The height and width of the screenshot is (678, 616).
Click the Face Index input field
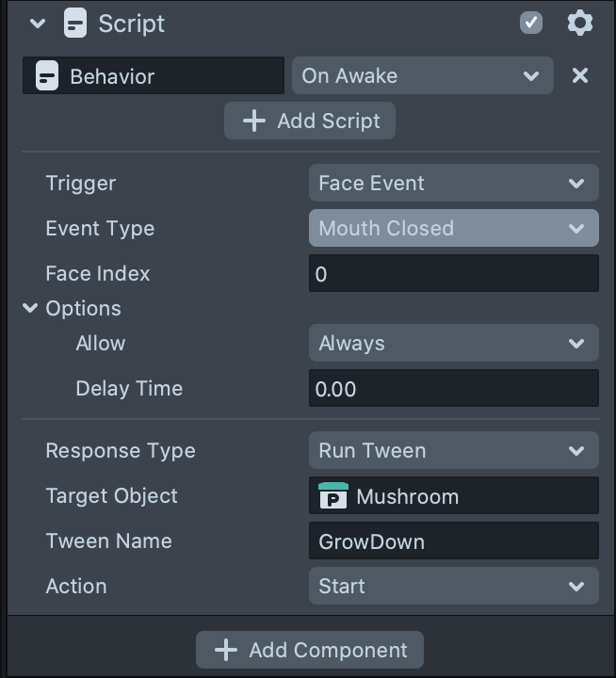(453, 274)
